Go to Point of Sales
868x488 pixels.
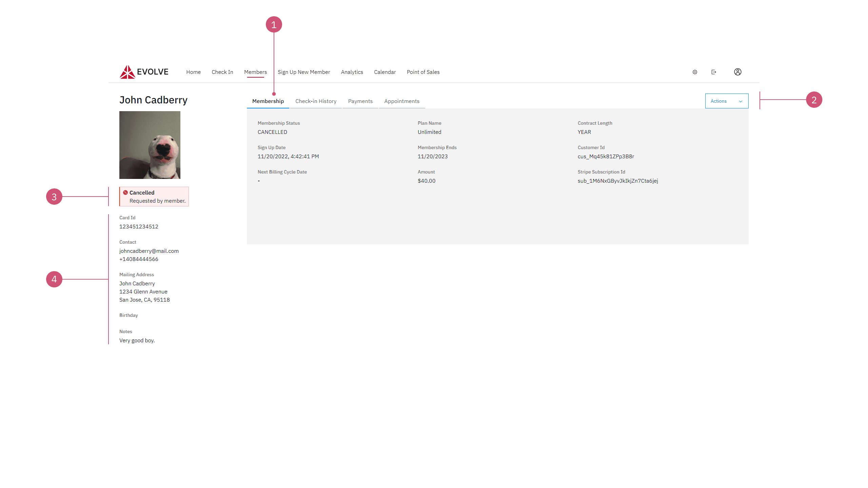pyautogui.click(x=423, y=72)
